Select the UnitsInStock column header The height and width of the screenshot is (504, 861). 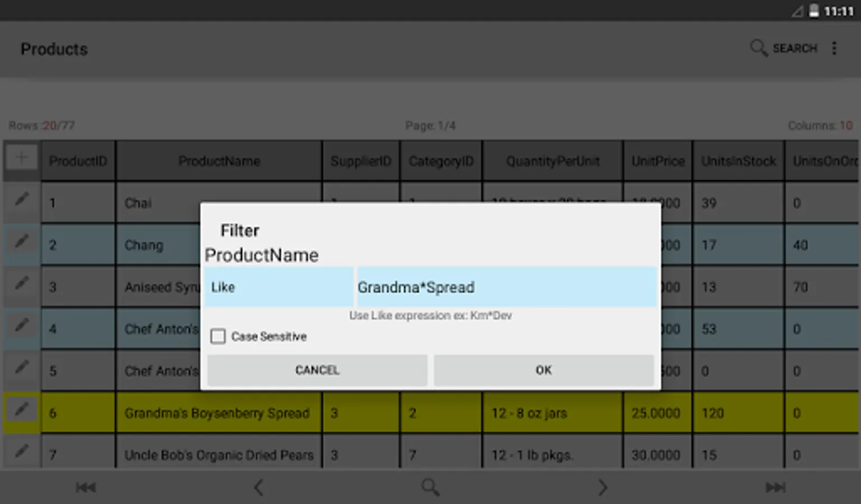pyautogui.click(x=739, y=161)
